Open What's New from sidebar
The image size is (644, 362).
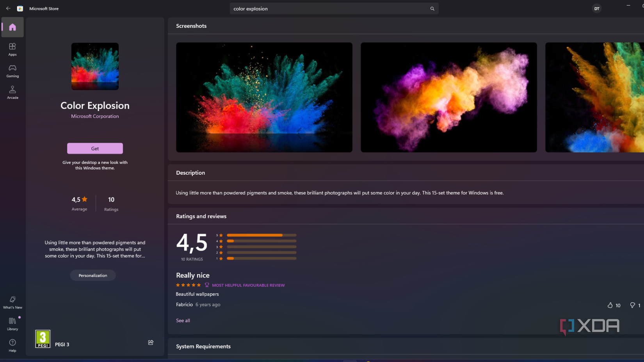tap(12, 302)
